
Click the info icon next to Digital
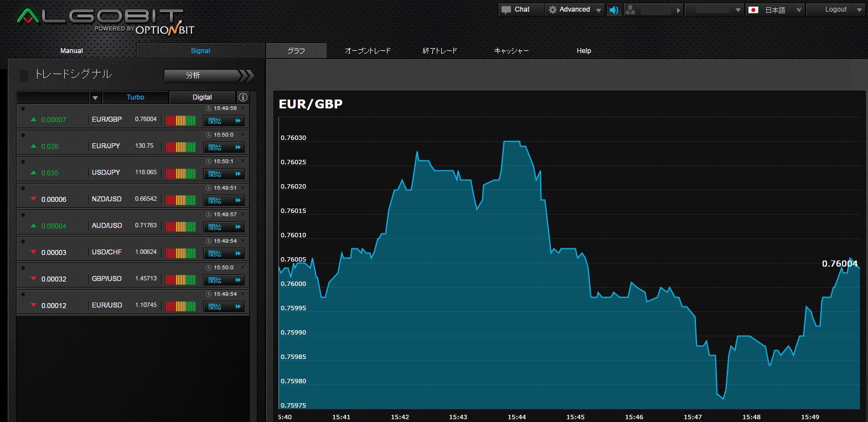pyautogui.click(x=243, y=97)
